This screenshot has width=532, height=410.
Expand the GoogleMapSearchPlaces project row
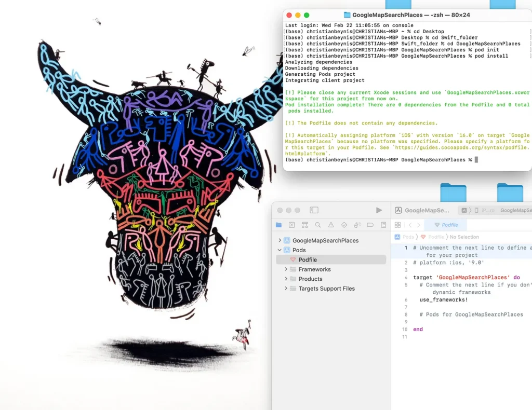point(280,240)
